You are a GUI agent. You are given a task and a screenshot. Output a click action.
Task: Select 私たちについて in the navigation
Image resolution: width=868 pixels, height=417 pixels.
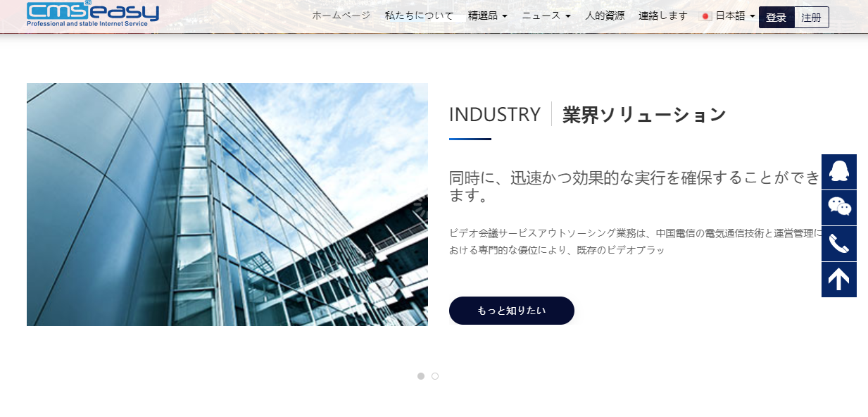[419, 15]
